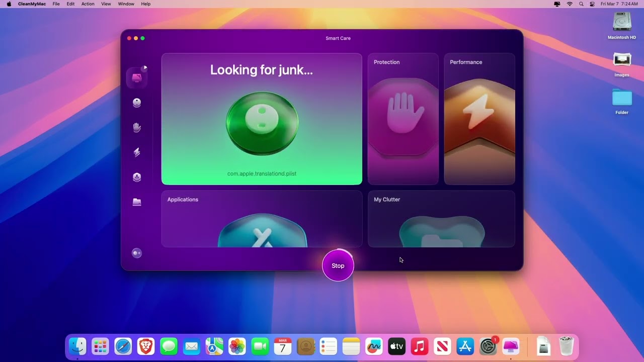The height and width of the screenshot is (362, 644).
Task: Open the File menu
Action: tap(56, 4)
